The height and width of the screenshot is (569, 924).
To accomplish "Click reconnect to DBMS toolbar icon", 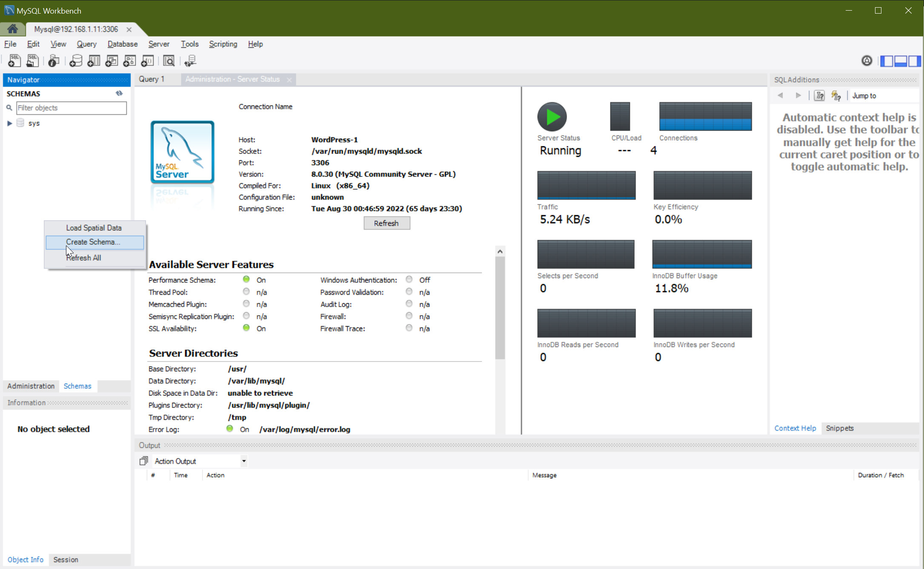I will [x=190, y=61].
